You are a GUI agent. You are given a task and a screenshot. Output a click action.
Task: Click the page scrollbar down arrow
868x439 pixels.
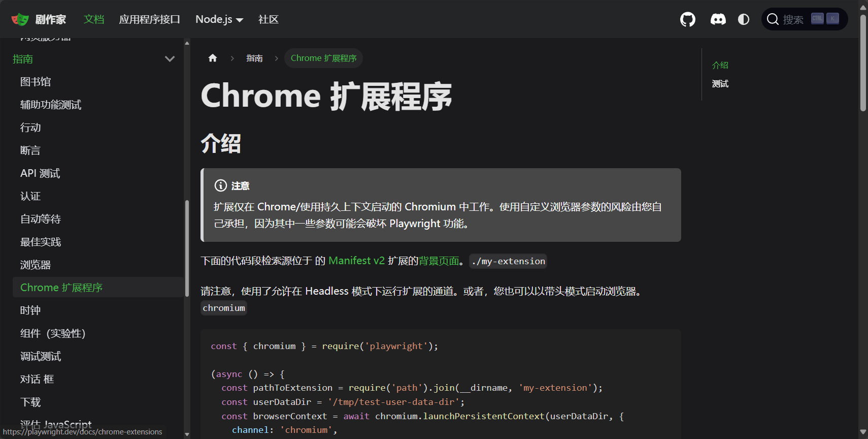tap(863, 432)
